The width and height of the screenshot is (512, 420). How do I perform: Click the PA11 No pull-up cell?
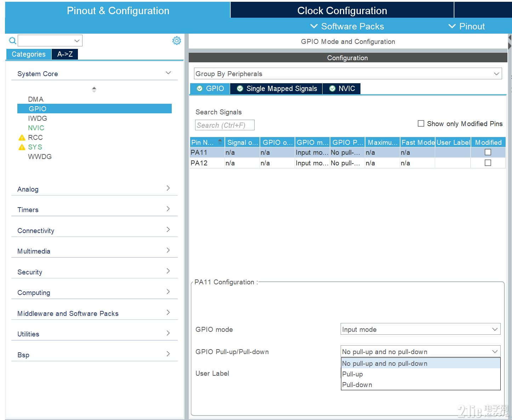coord(347,152)
